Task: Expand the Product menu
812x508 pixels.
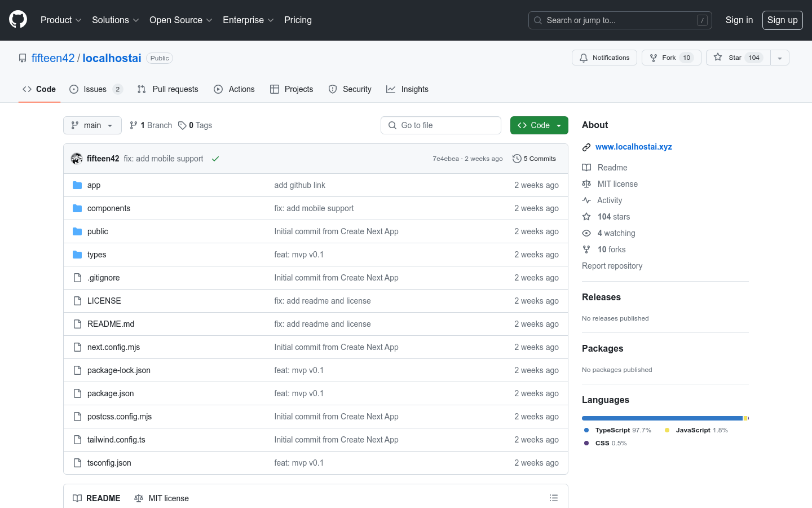Action: [x=61, y=20]
